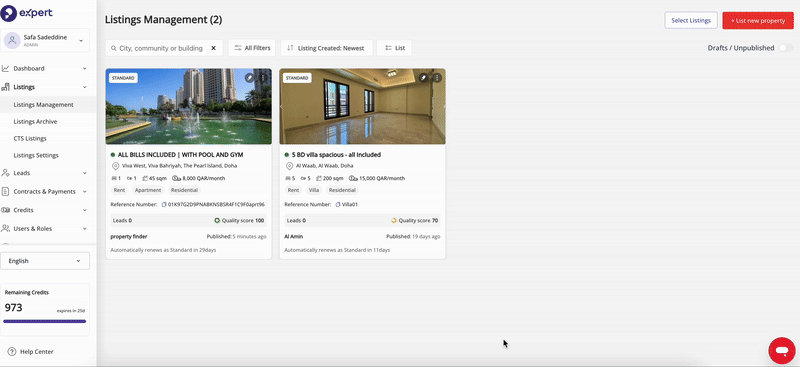Open the 5 BD villa spacious listing title
Viewport: 800px width, 367px height.
click(336, 155)
